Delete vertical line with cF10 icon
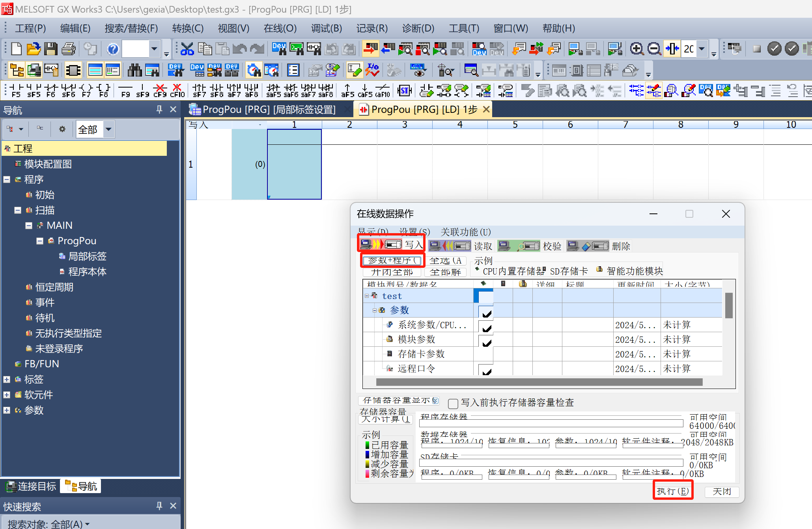812x529 pixels. pos(177,90)
